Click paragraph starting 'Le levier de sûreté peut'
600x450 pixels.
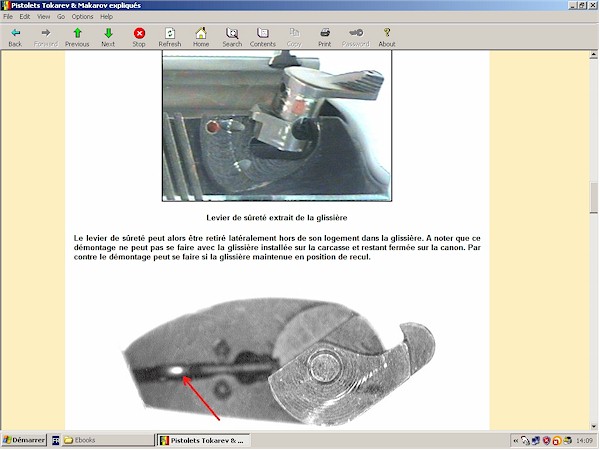277,248
